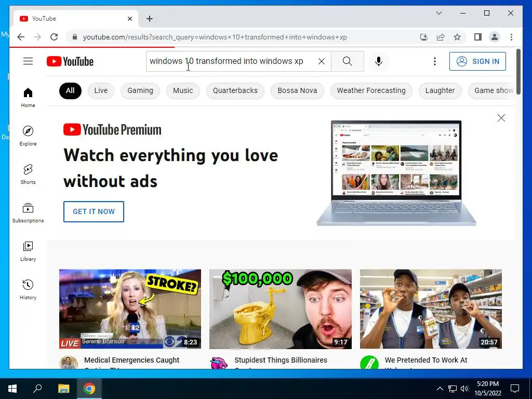
Task: Open volume control in tray
Action: (x=464, y=389)
